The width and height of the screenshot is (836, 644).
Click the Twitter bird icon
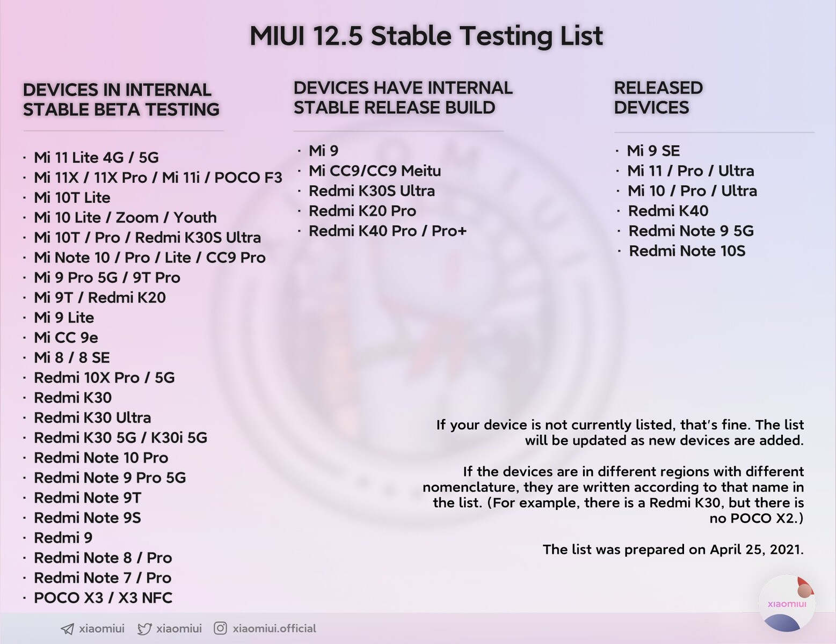(144, 628)
